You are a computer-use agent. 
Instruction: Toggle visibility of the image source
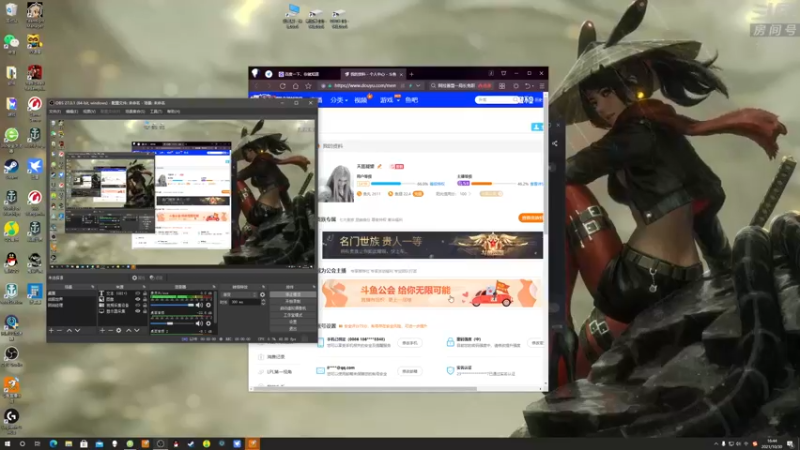137,299
